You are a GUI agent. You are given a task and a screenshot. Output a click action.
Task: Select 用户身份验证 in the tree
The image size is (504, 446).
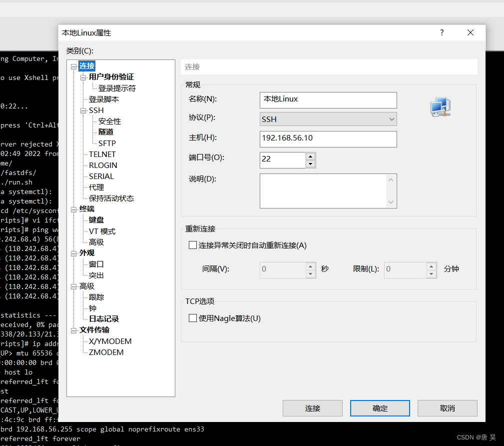[x=111, y=77]
